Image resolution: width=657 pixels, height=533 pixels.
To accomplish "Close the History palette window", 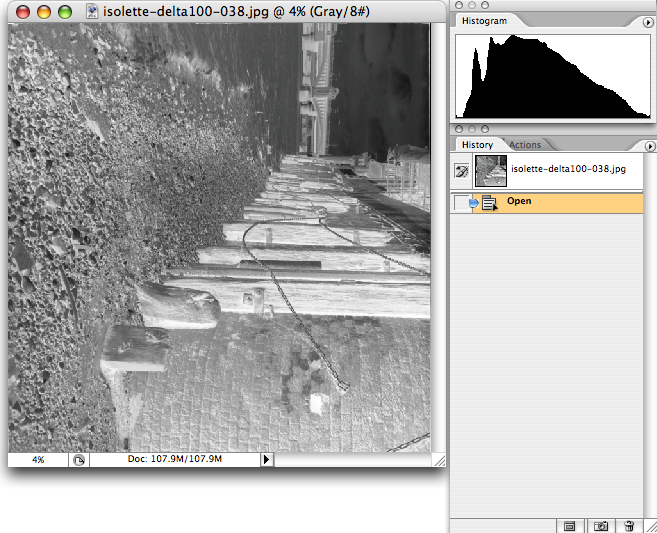I will click(x=459, y=129).
